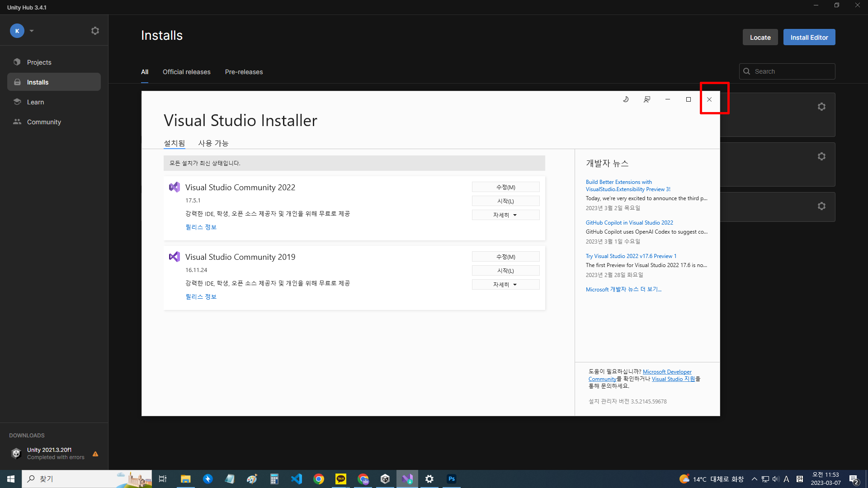This screenshot has width=868, height=488.
Task: Open settings gear for the first install
Action: (x=821, y=107)
